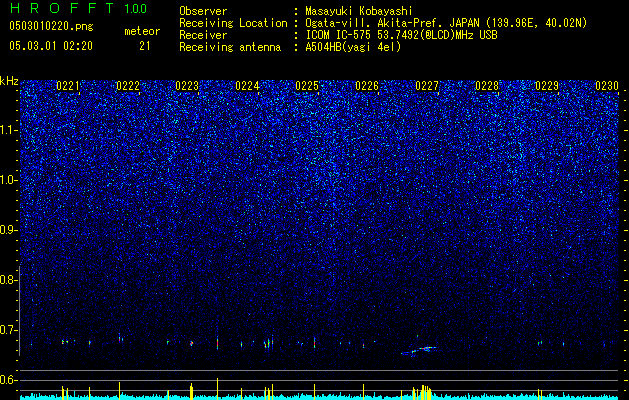
Task: Click the 0223 time marker
Action: point(187,86)
